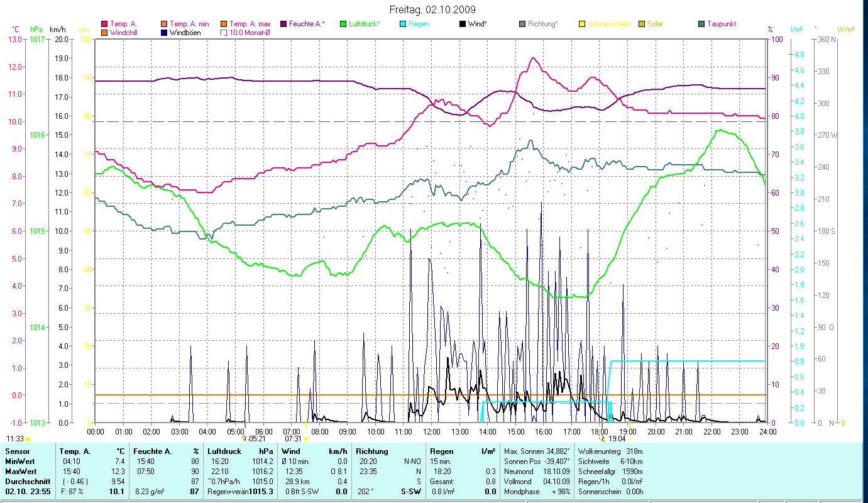The image size is (868, 503).
Task: Click the purple Feuchte A. legend square
Action: (x=283, y=24)
